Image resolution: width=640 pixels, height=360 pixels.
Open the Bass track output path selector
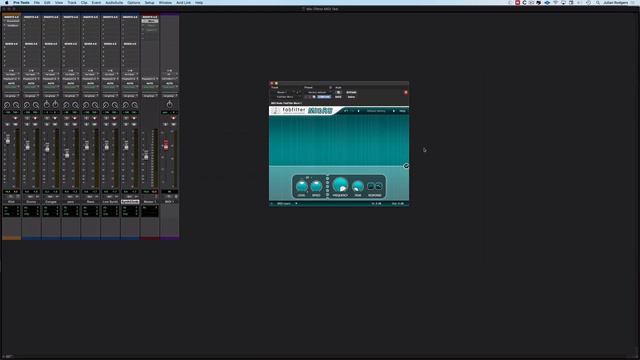click(91, 79)
